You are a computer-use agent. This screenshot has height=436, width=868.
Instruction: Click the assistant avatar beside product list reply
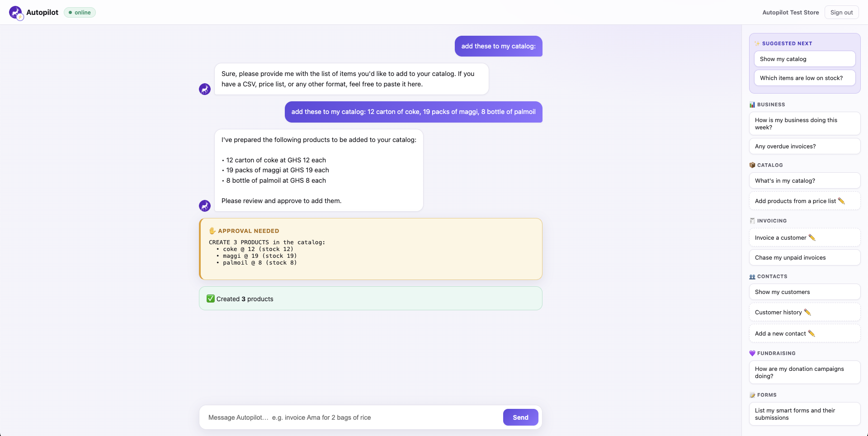(x=205, y=206)
